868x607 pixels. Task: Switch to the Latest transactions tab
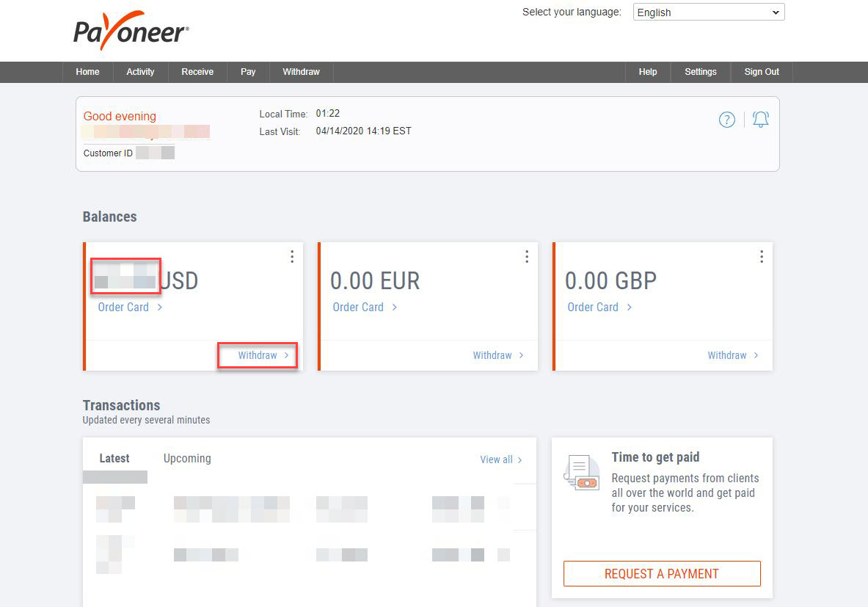click(x=114, y=459)
